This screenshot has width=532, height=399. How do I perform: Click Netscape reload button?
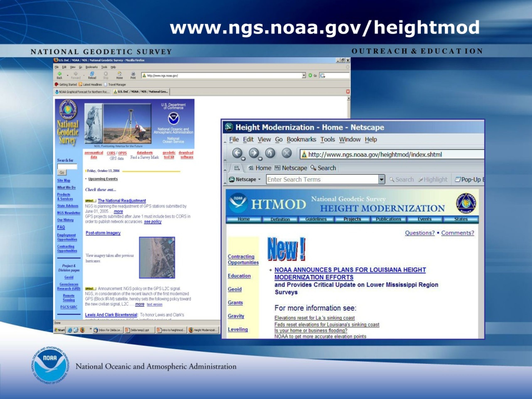pyautogui.click(x=270, y=153)
